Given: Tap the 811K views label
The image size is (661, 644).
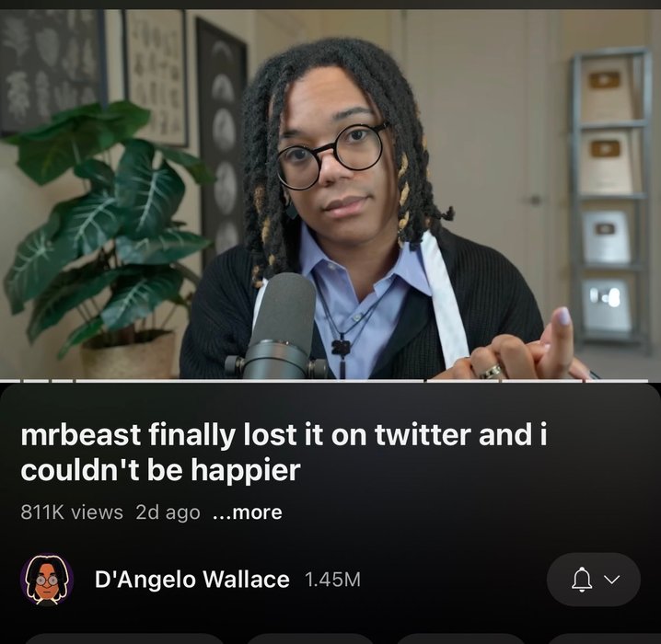Looking at the screenshot, I should tap(72, 512).
